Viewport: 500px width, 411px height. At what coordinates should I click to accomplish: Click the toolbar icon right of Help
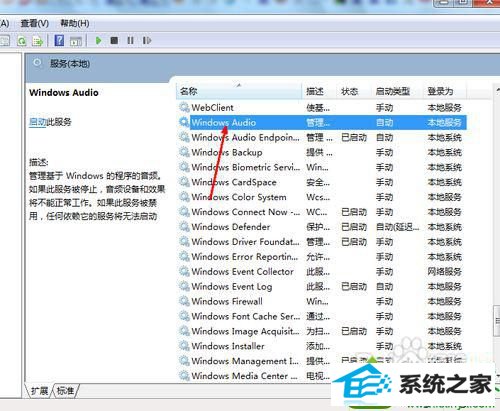pyautogui.click(x=76, y=41)
